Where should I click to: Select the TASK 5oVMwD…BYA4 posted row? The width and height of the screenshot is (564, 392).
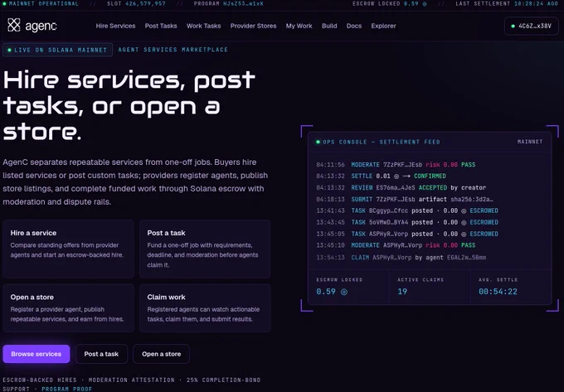(407, 222)
